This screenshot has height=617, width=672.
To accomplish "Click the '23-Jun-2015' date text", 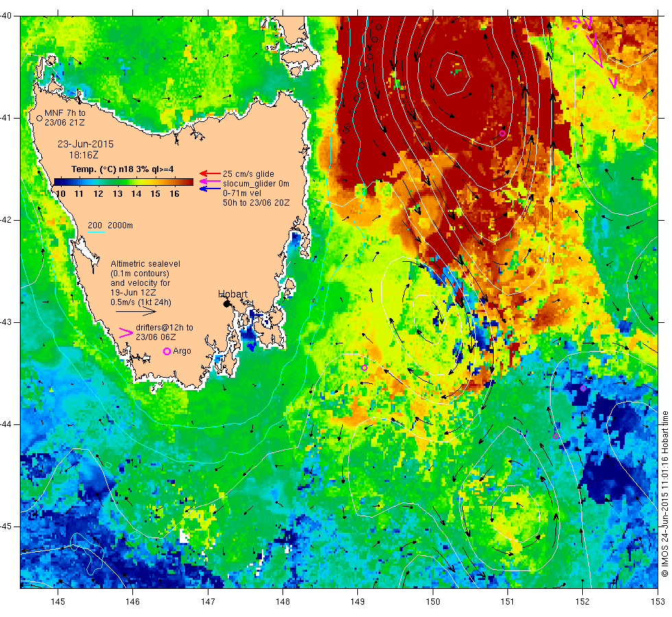I will (86, 144).
